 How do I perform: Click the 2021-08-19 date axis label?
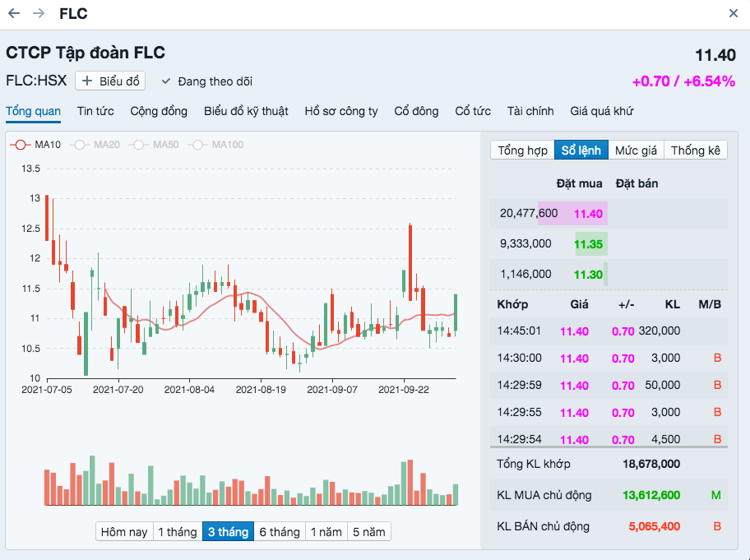pos(261,390)
